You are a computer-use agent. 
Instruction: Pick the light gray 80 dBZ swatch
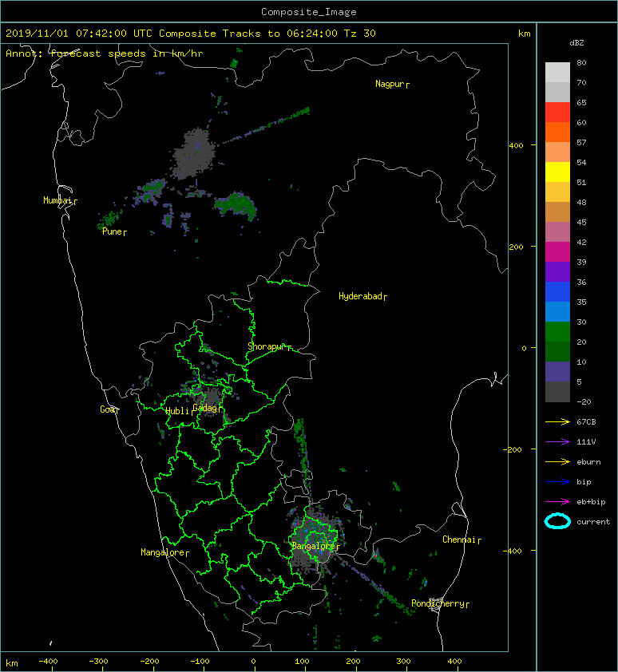click(557, 72)
